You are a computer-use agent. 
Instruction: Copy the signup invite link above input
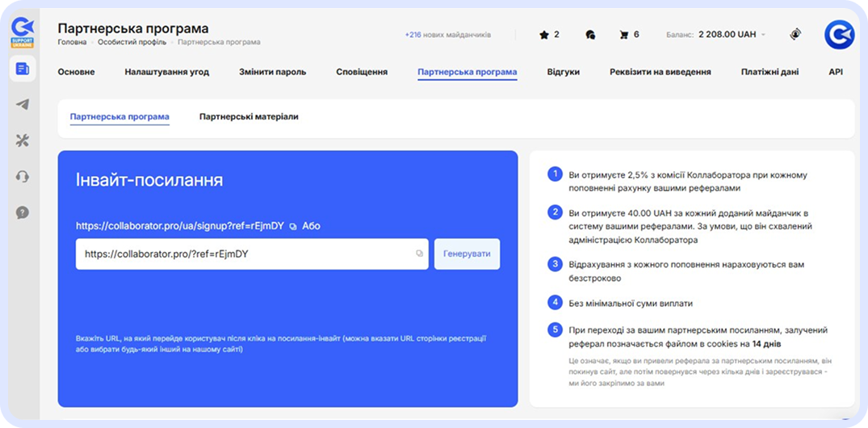pos(293,226)
